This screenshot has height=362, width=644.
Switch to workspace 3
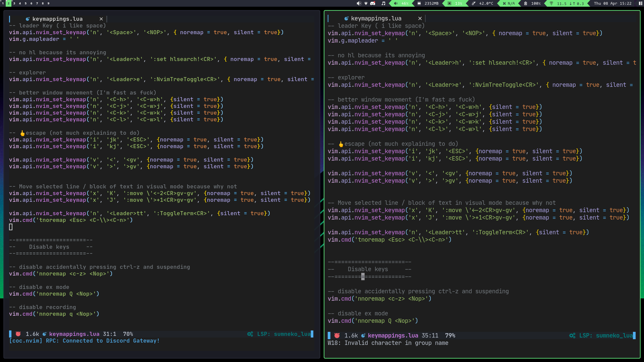(14, 3)
